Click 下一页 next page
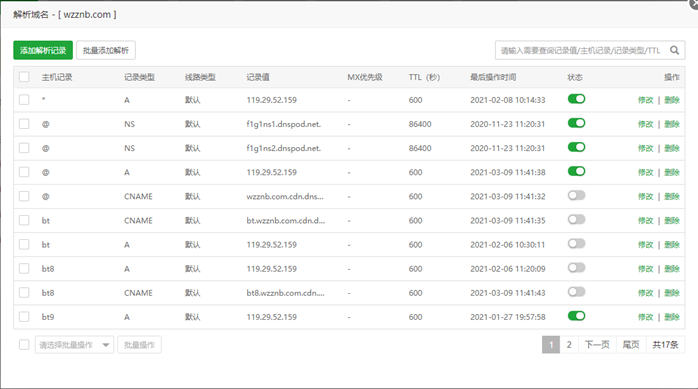This screenshot has width=698, height=389. pos(597,344)
